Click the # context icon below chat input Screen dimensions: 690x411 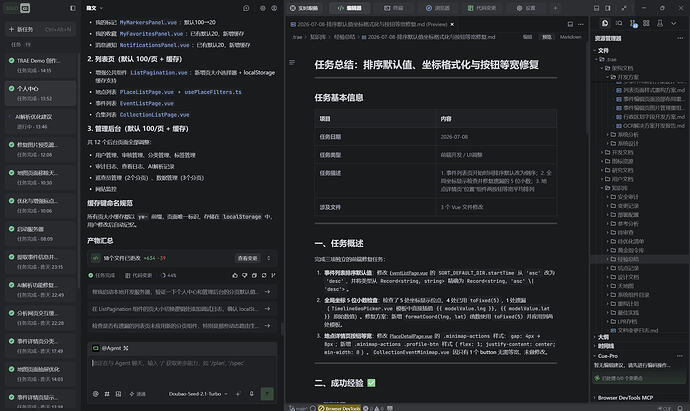point(107,394)
